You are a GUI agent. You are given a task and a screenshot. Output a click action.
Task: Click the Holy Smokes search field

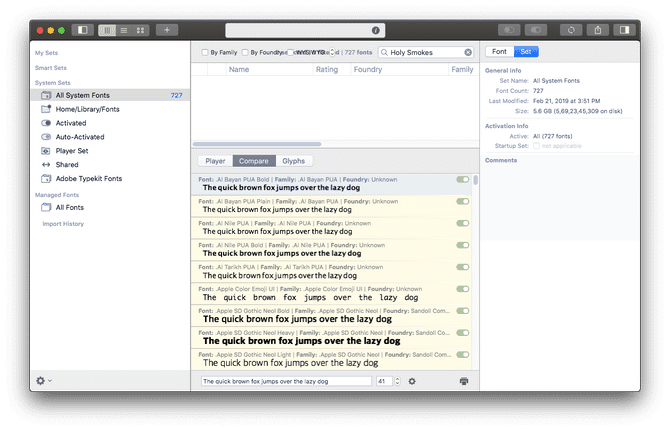click(426, 52)
